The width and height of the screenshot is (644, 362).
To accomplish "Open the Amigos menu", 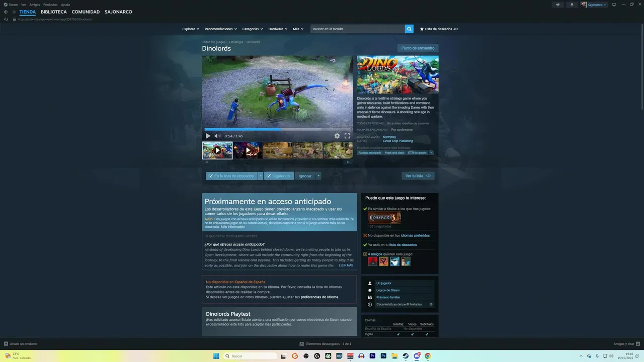I will point(35,5).
